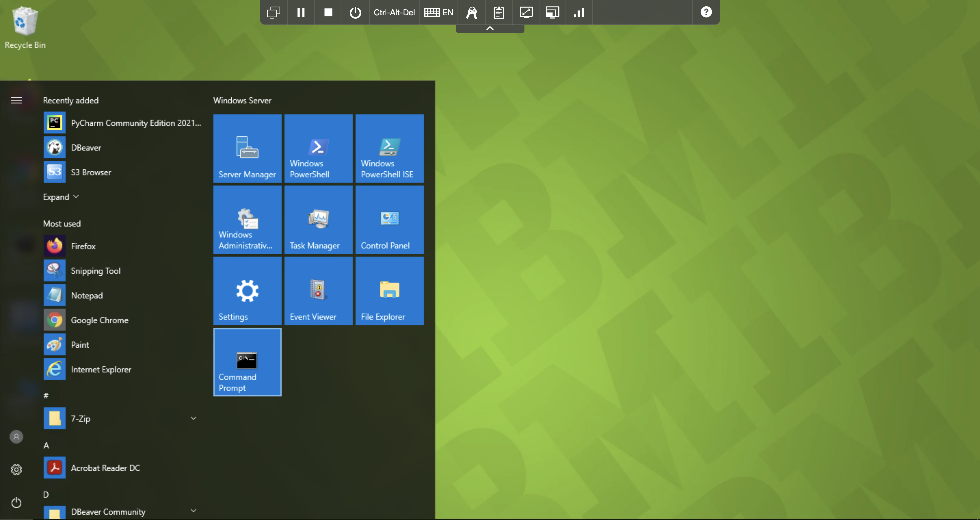This screenshot has width=980, height=520.
Task: Open the user account icon in Start sidebar
Action: 16,437
